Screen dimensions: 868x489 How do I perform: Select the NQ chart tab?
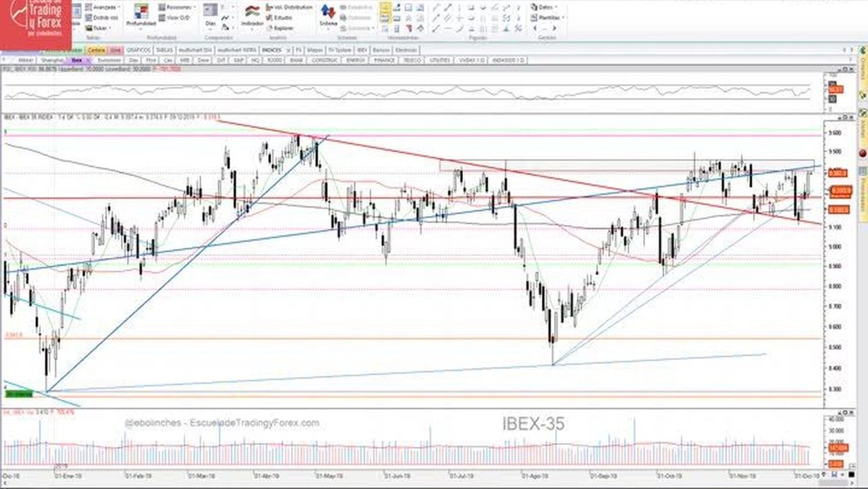pyautogui.click(x=254, y=60)
